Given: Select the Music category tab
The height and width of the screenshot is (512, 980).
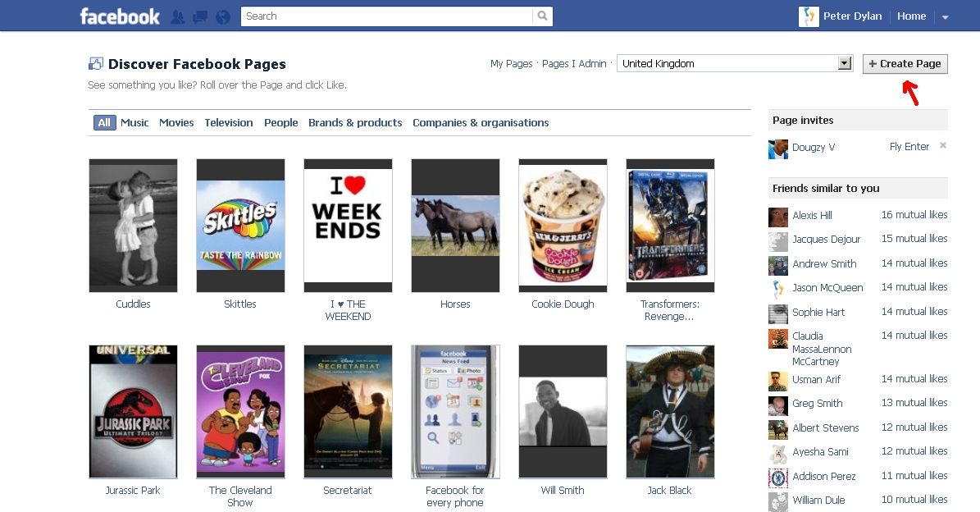Looking at the screenshot, I should pos(134,123).
